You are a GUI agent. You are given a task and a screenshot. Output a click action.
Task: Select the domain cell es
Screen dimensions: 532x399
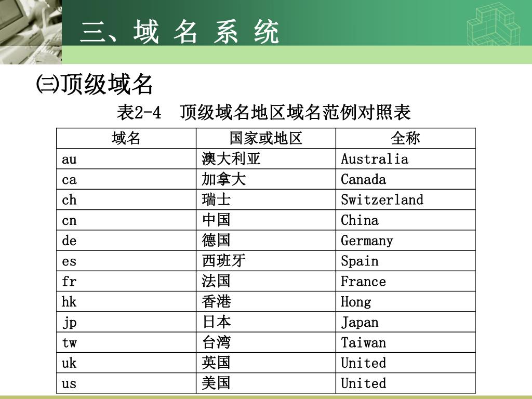pos(126,261)
